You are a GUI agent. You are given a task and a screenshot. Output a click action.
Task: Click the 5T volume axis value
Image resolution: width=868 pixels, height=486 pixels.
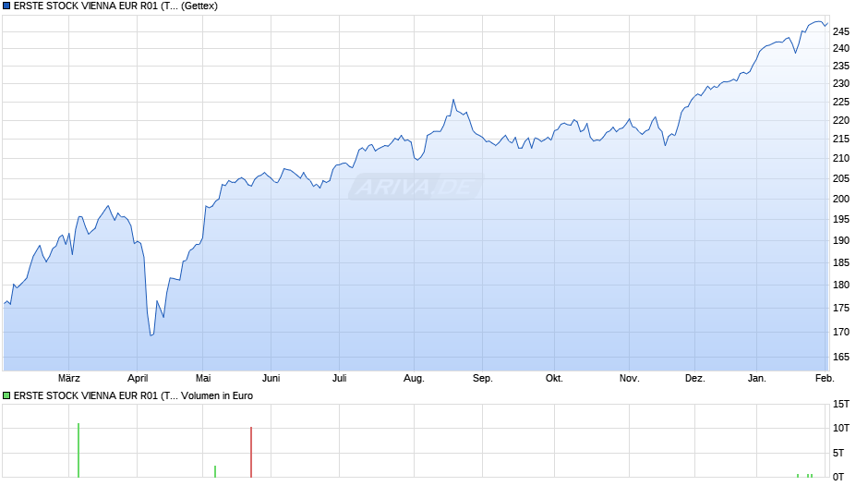[x=838, y=453]
